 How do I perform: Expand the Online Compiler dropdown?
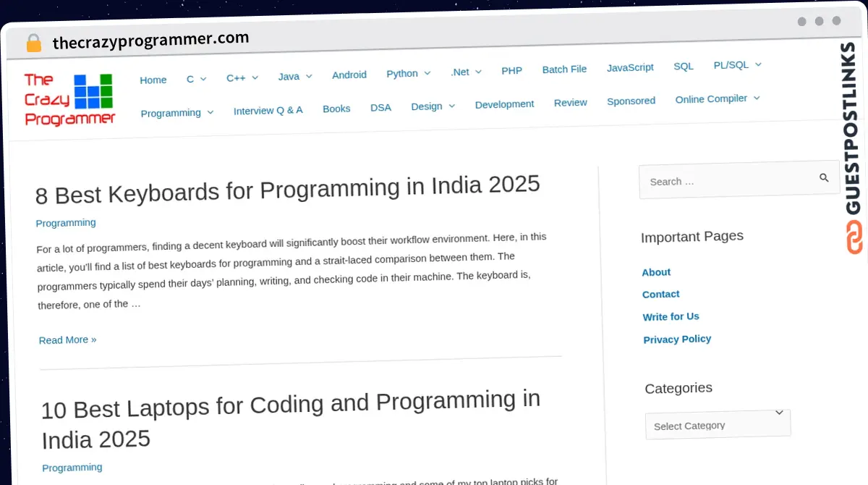coord(717,98)
